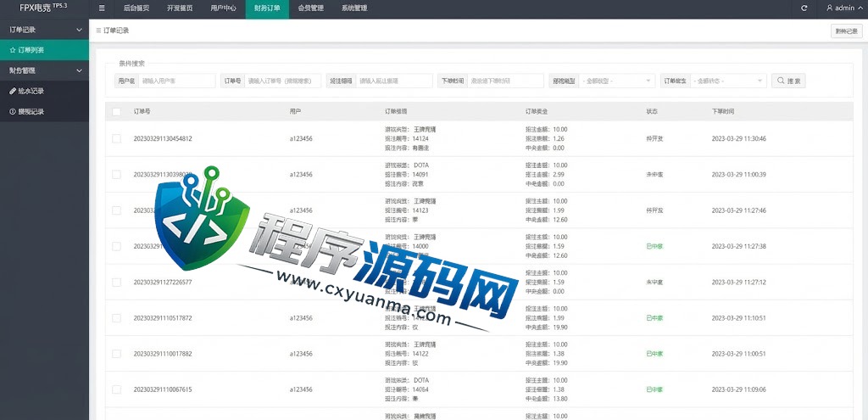
Task: Click the refresh icon in top bar
Action: [x=804, y=8]
